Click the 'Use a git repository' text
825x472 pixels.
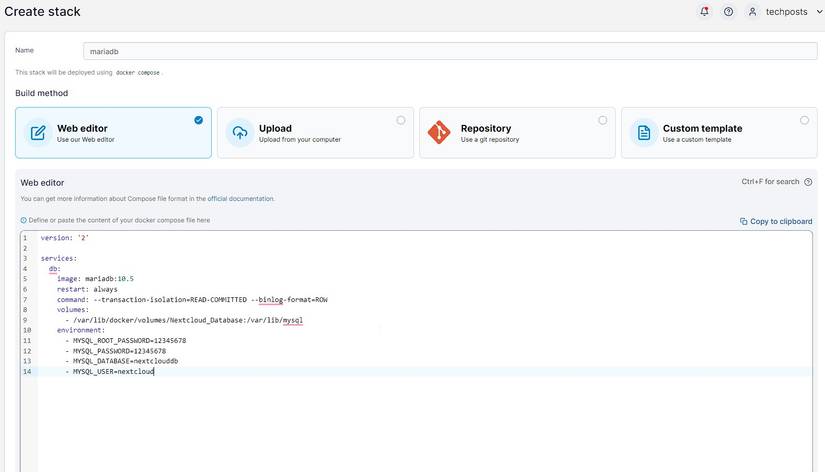[490, 139]
